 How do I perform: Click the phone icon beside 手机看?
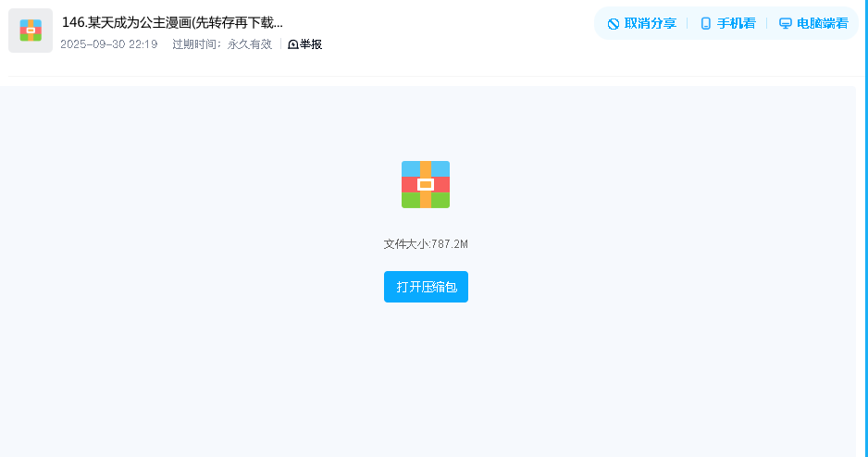706,24
